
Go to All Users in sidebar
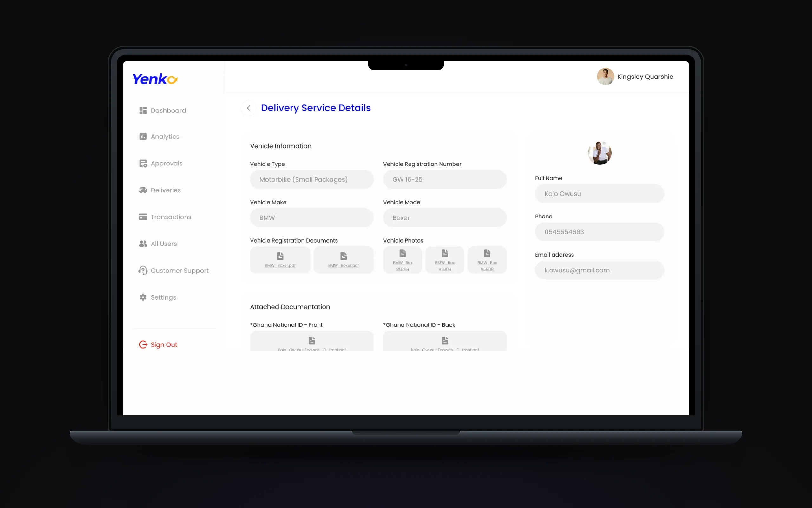(x=158, y=244)
